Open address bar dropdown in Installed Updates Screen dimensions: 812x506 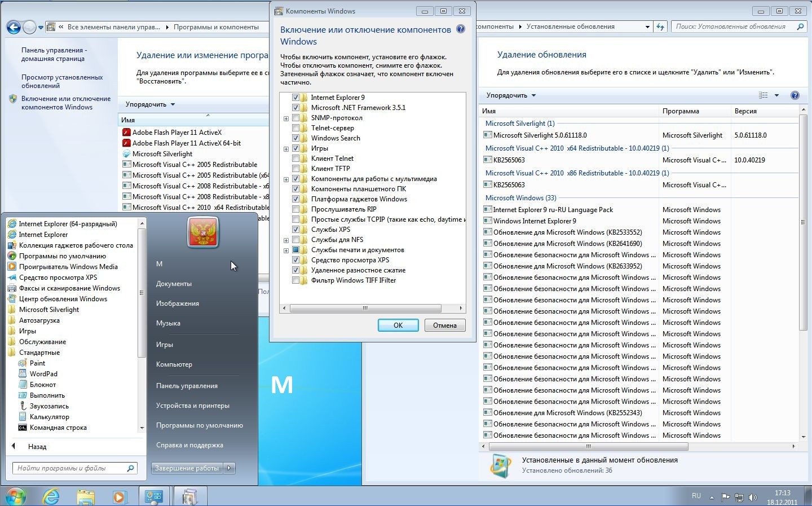pos(647,27)
